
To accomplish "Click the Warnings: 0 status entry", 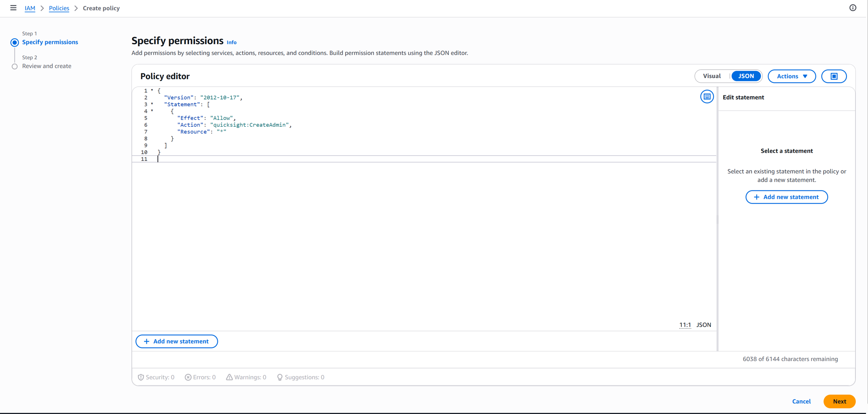I will click(x=246, y=377).
